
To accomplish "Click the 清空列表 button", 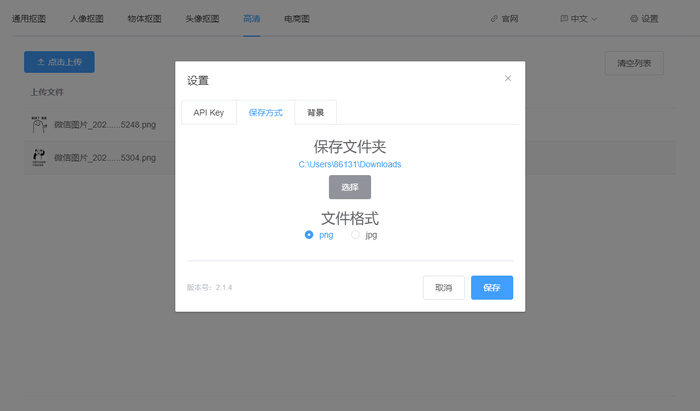I will pos(634,63).
